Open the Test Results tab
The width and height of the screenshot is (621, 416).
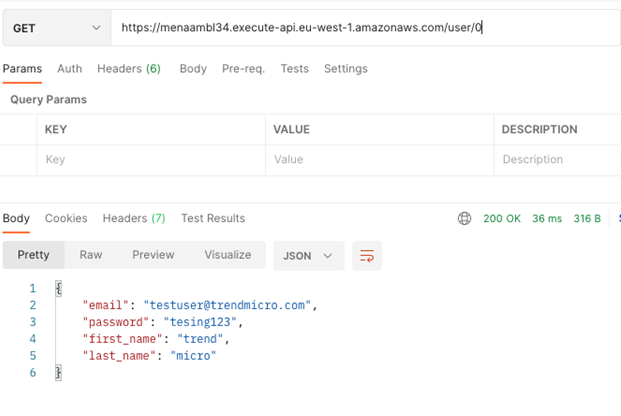click(x=213, y=218)
